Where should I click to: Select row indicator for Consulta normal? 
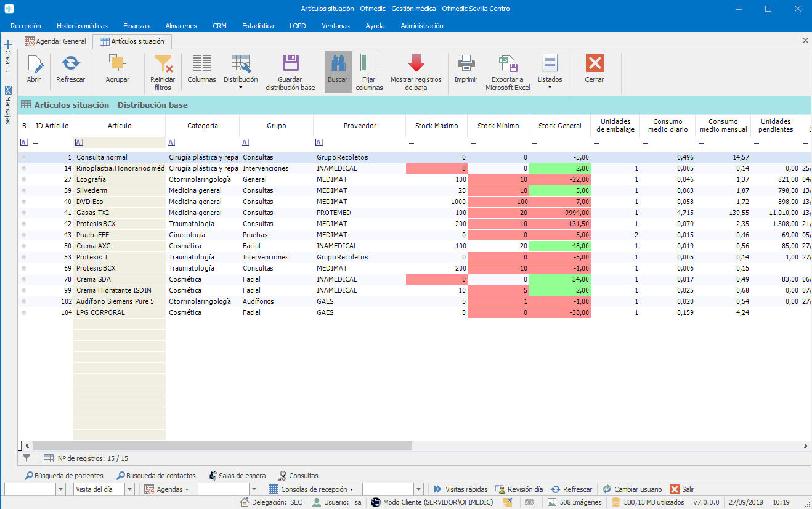click(24, 158)
